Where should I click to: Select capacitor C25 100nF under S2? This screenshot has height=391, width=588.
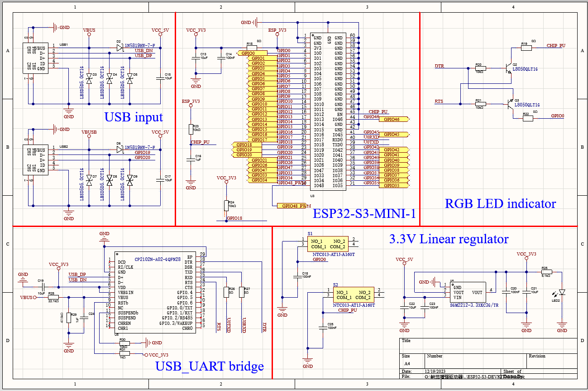pos(323,326)
